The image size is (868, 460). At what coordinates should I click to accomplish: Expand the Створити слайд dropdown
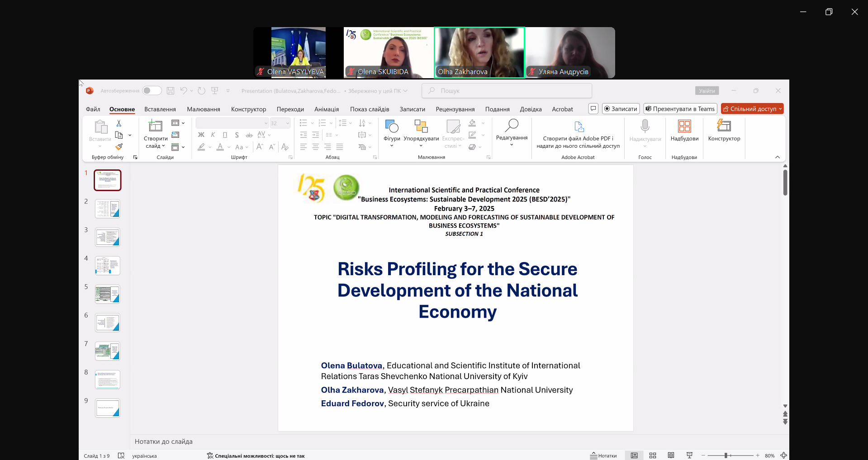tap(155, 146)
